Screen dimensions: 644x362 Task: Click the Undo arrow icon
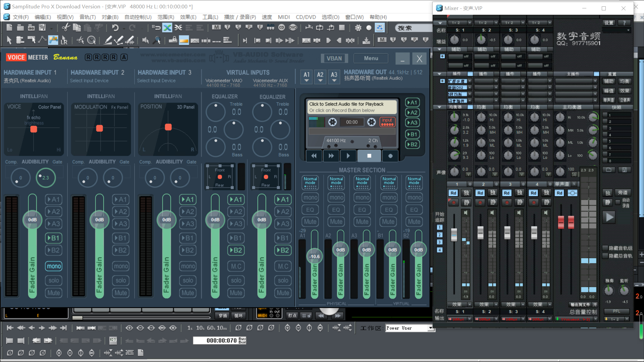tap(115, 28)
